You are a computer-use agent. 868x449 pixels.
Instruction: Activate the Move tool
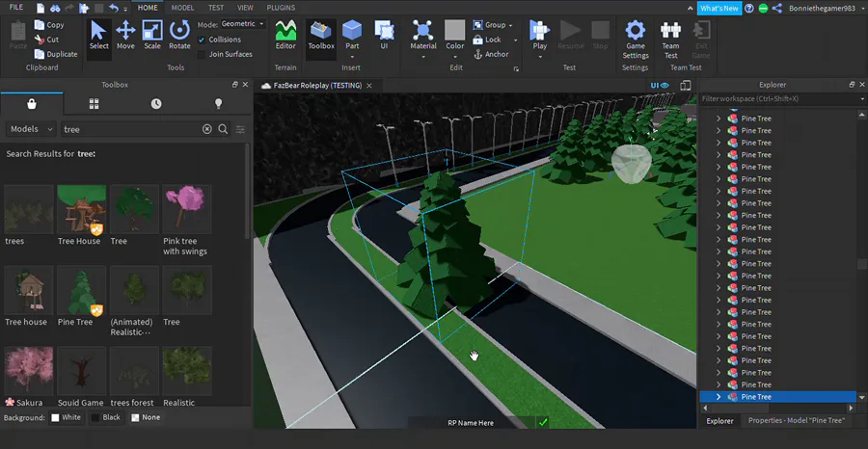click(125, 35)
